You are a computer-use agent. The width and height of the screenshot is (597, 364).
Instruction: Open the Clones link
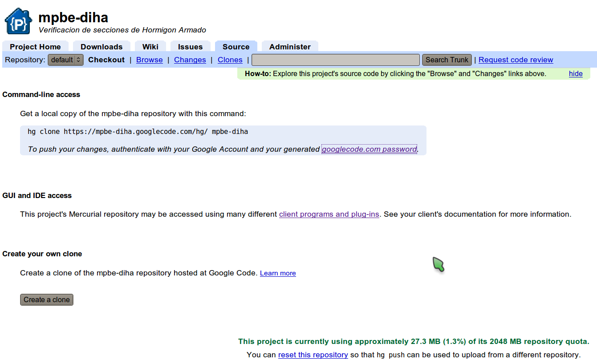click(x=230, y=60)
